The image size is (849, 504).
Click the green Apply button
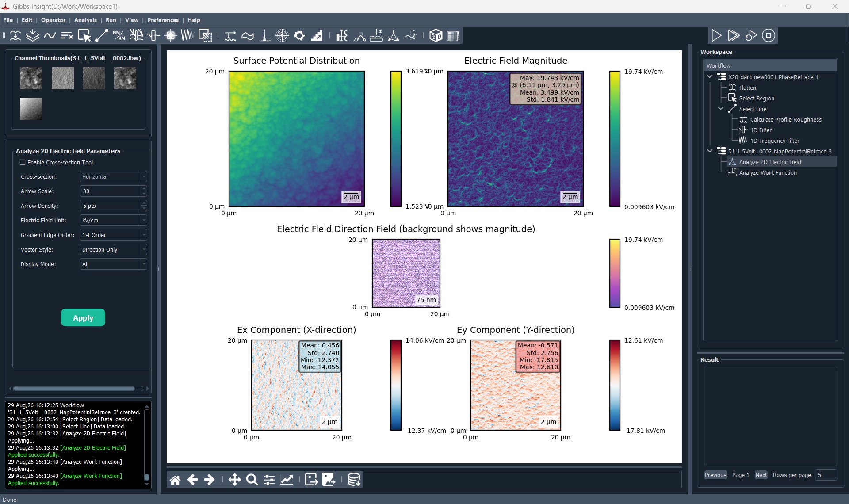[83, 317]
